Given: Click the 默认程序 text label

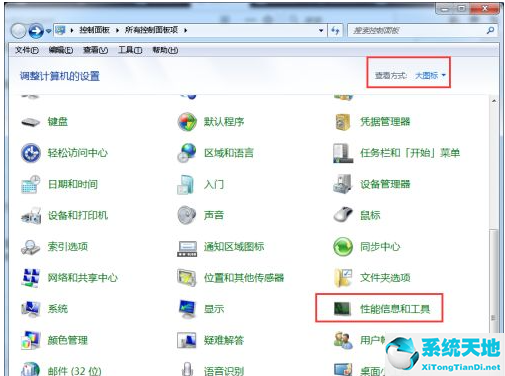Looking at the screenshot, I should (224, 122).
